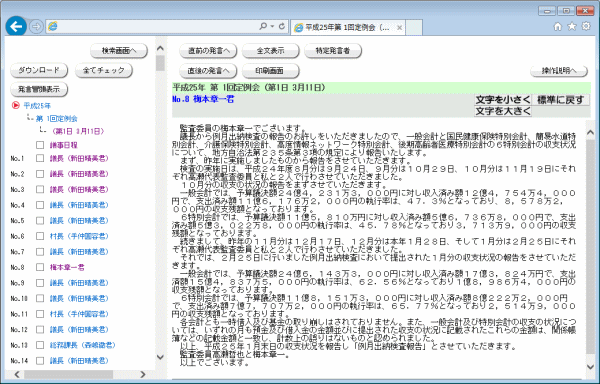
Task: Check the No.13 総務課長 checkbox
Action: 40,345
